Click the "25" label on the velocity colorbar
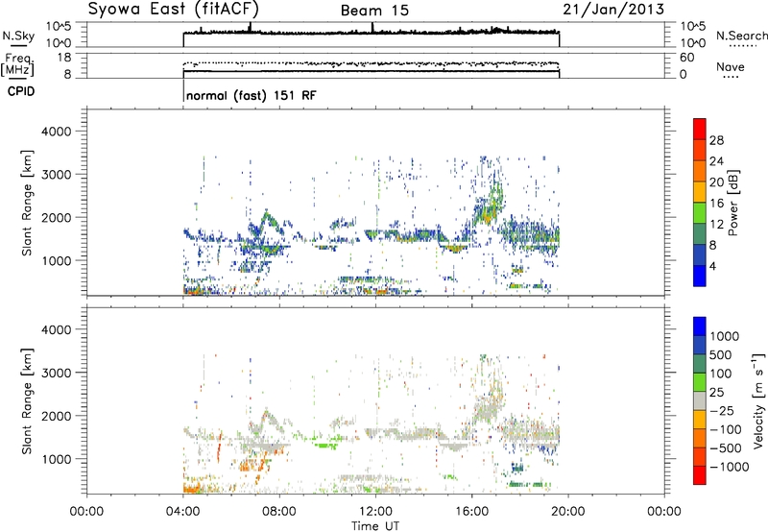The width and height of the screenshot is (768, 532). click(716, 393)
